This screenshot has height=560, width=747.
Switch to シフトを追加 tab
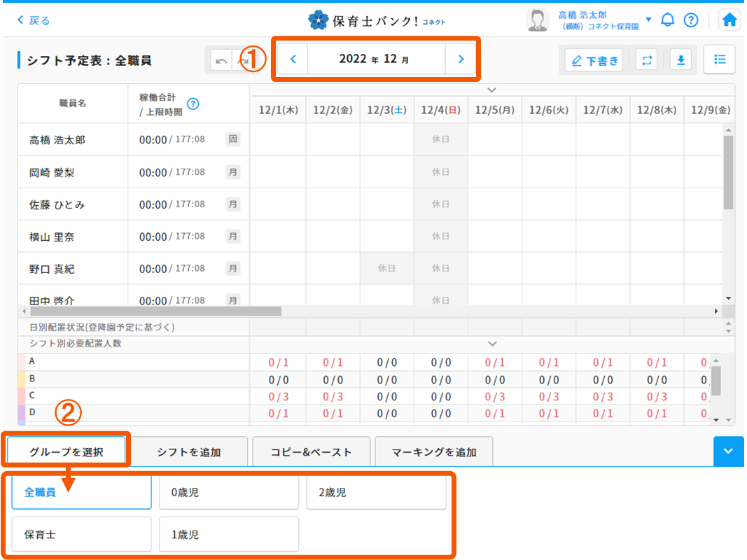pos(189,451)
